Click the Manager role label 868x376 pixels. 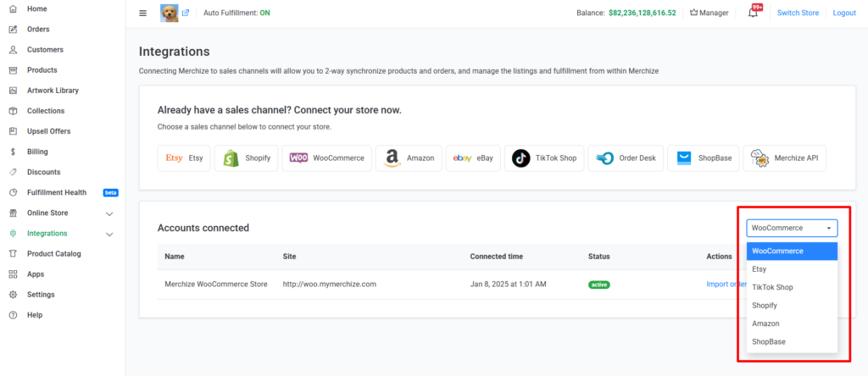pos(709,13)
